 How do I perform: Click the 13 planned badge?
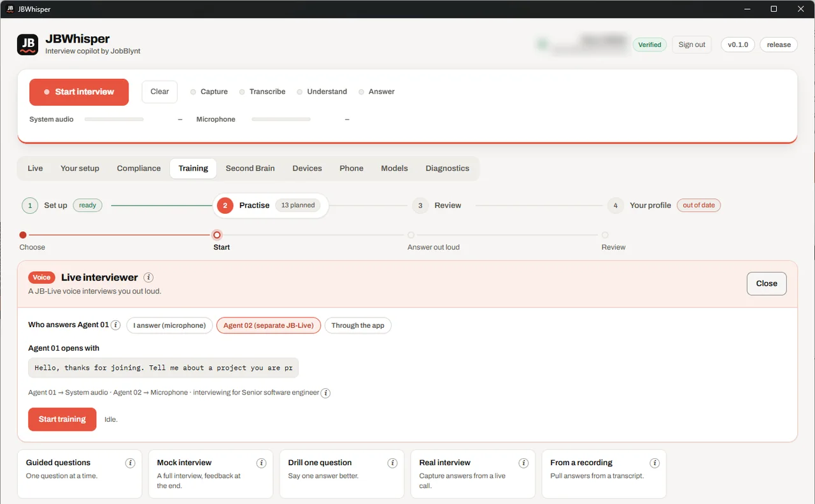298,206
